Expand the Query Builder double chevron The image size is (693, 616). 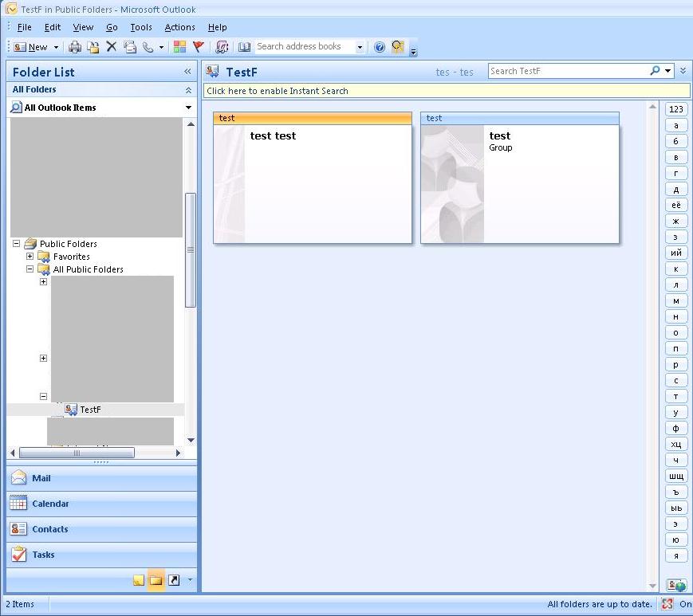point(683,71)
